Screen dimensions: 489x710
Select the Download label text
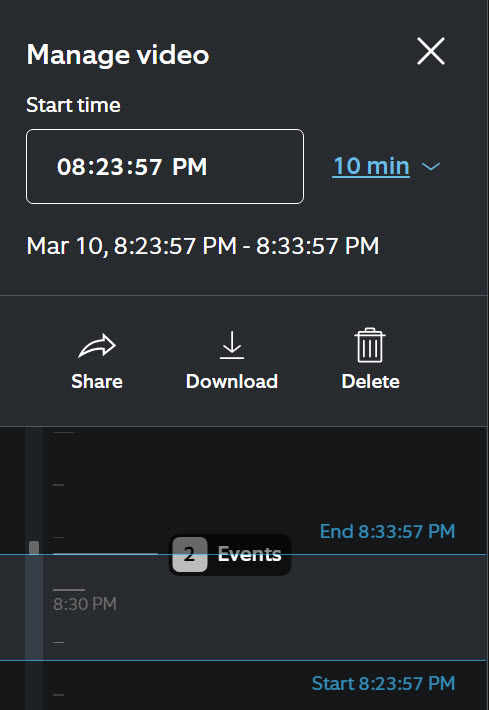click(232, 381)
